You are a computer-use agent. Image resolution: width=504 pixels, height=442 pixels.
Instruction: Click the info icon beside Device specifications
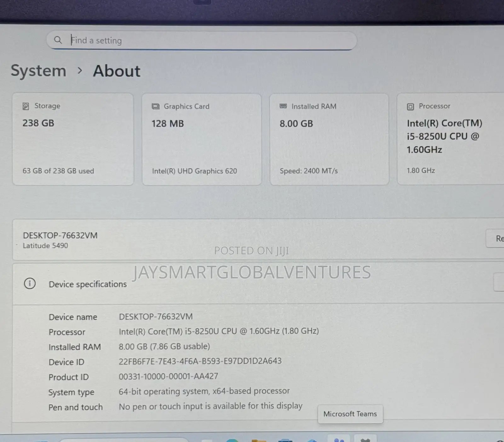(x=30, y=284)
